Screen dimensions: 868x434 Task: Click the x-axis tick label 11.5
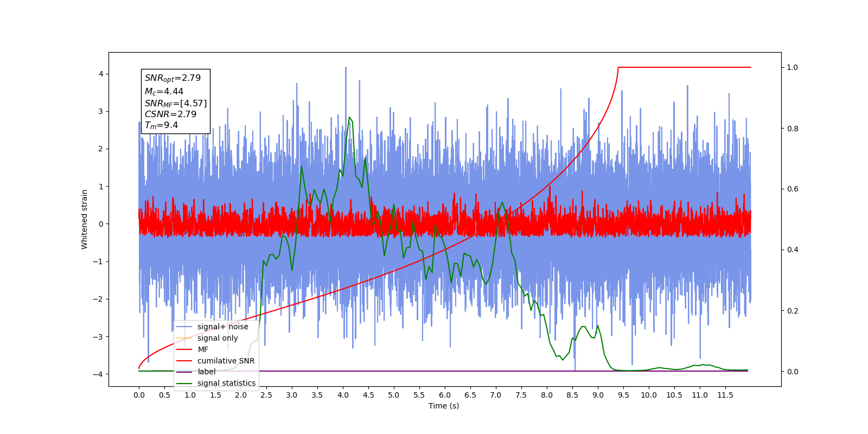725,395
